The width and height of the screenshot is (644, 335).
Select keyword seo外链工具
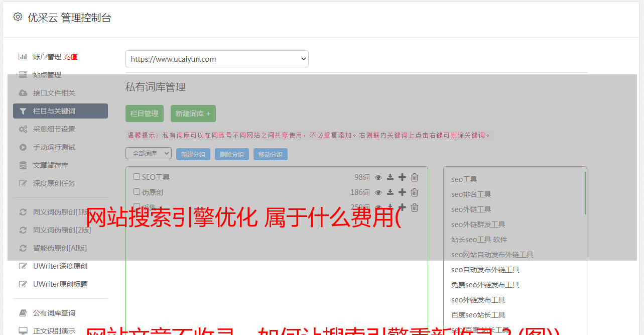tap(471, 209)
